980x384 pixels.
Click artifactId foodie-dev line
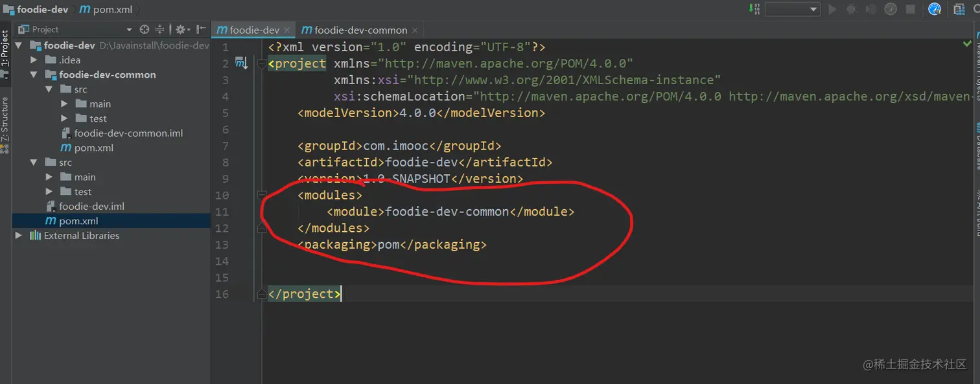coord(425,162)
